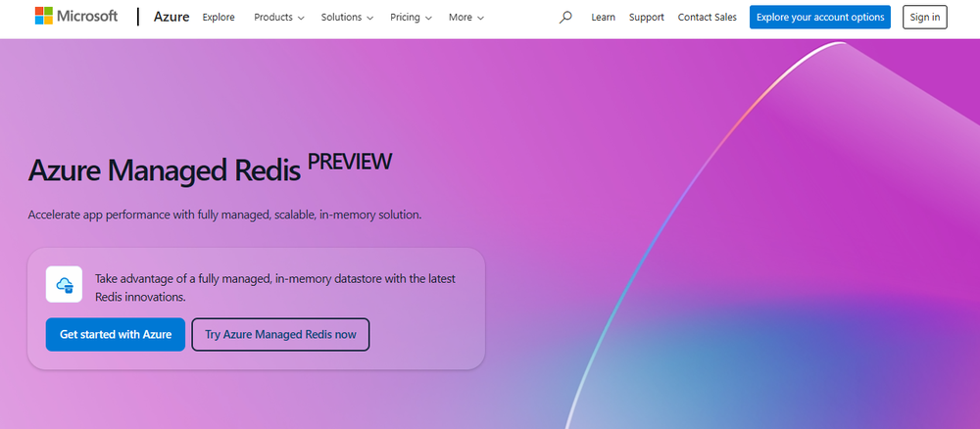This screenshot has height=429, width=980.
Task: Open the Support link
Action: tap(646, 17)
